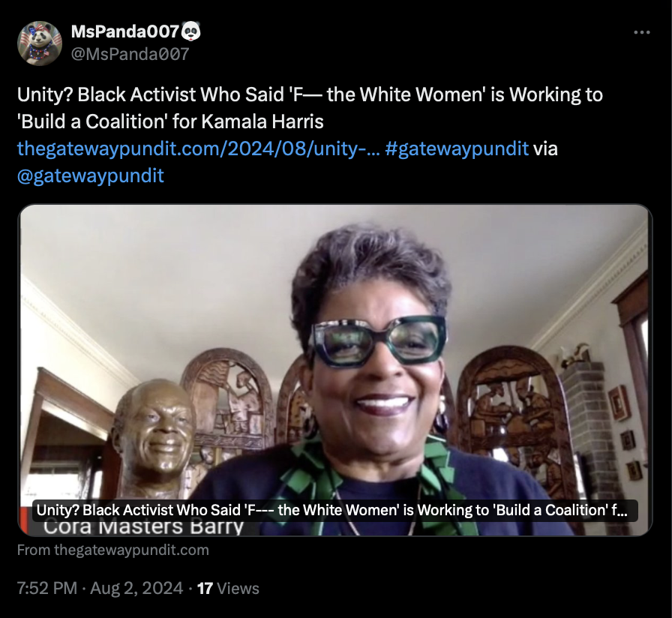This screenshot has width=672, height=618.
Task: Open the three-dot more options menu
Action: (641, 32)
